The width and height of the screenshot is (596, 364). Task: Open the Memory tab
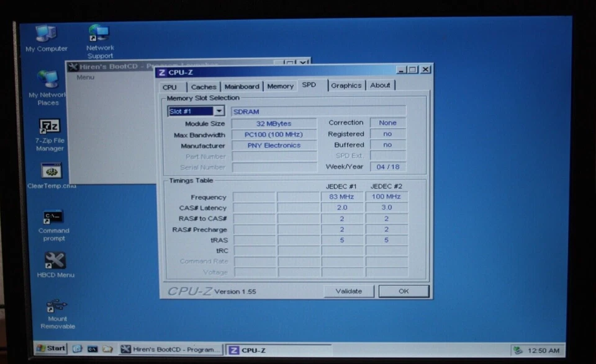pyautogui.click(x=280, y=86)
